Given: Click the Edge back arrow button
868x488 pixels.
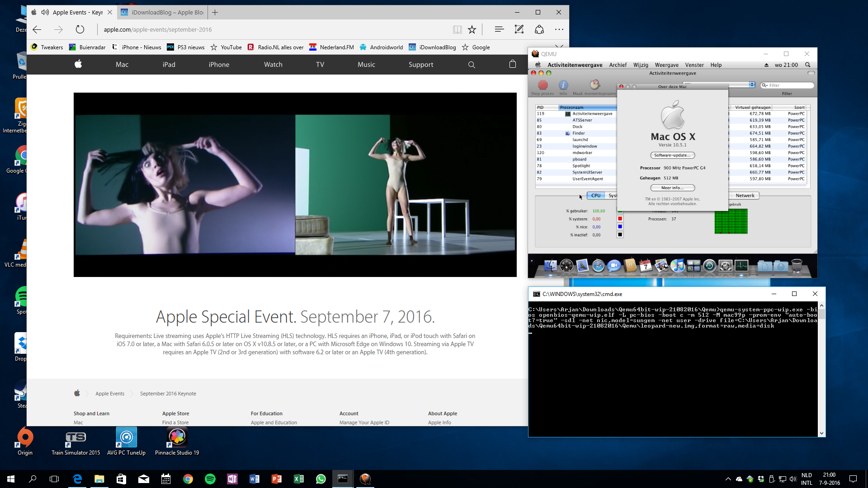Looking at the screenshot, I should [37, 29].
